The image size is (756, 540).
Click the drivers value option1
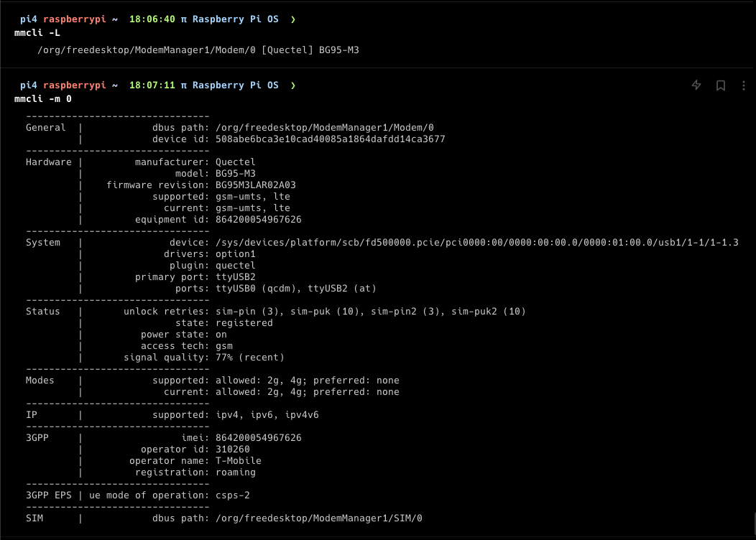click(x=235, y=254)
